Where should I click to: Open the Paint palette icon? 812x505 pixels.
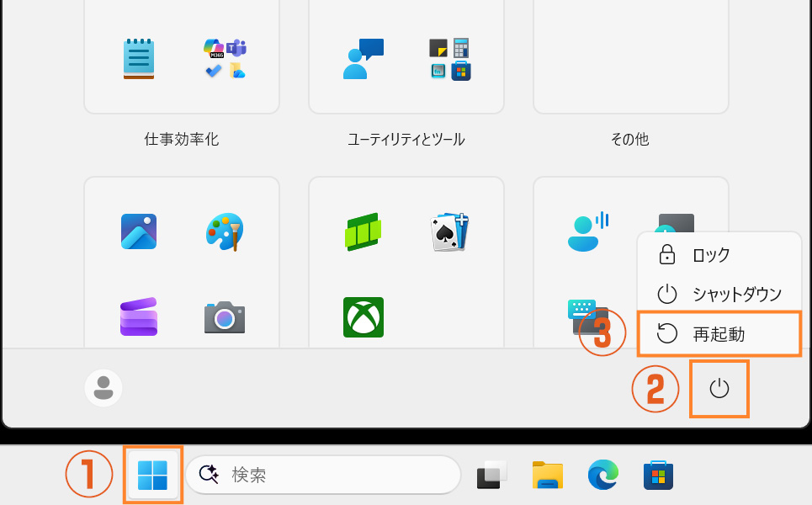[225, 231]
